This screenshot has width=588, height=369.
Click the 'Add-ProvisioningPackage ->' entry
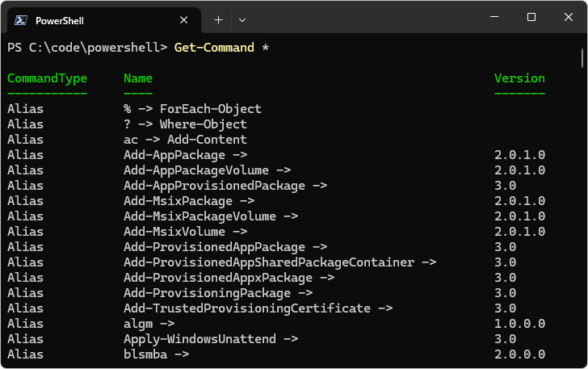(x=218, y=293)
